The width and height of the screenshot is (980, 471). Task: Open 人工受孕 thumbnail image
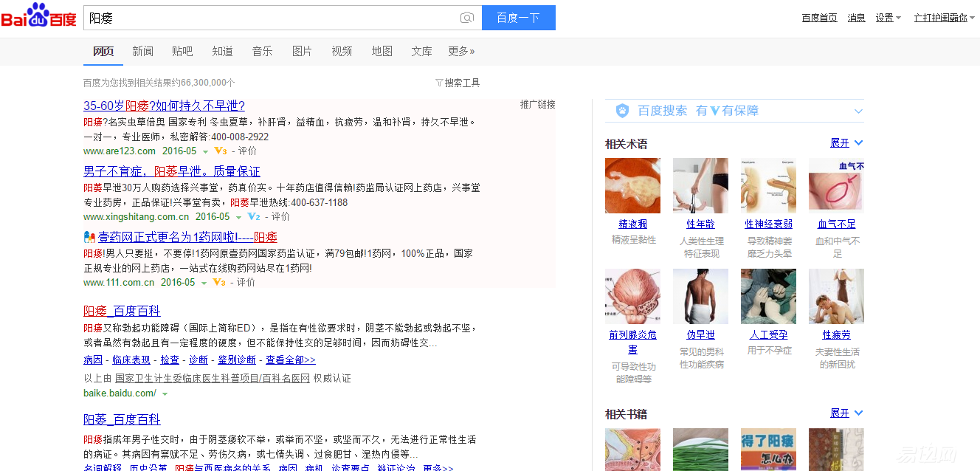(768, 296)
